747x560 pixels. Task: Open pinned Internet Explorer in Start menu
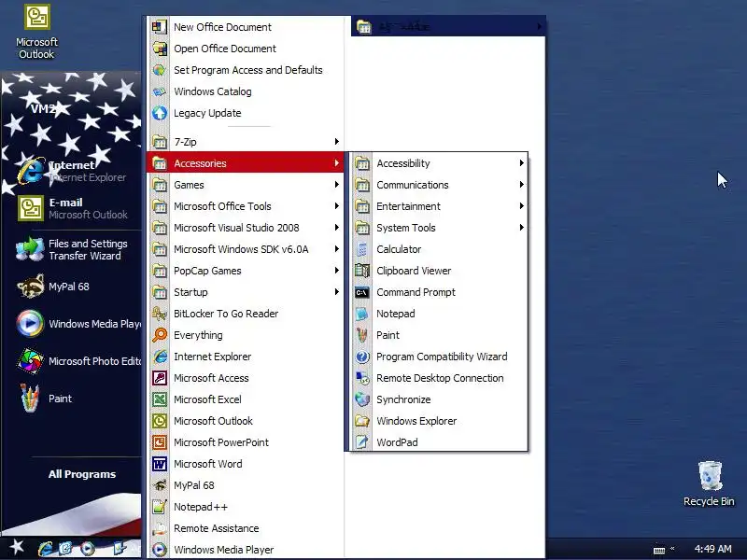[72, 171]
